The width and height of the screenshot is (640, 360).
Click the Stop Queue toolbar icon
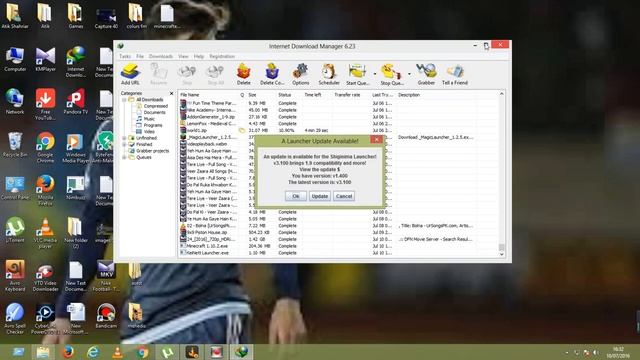392,74
